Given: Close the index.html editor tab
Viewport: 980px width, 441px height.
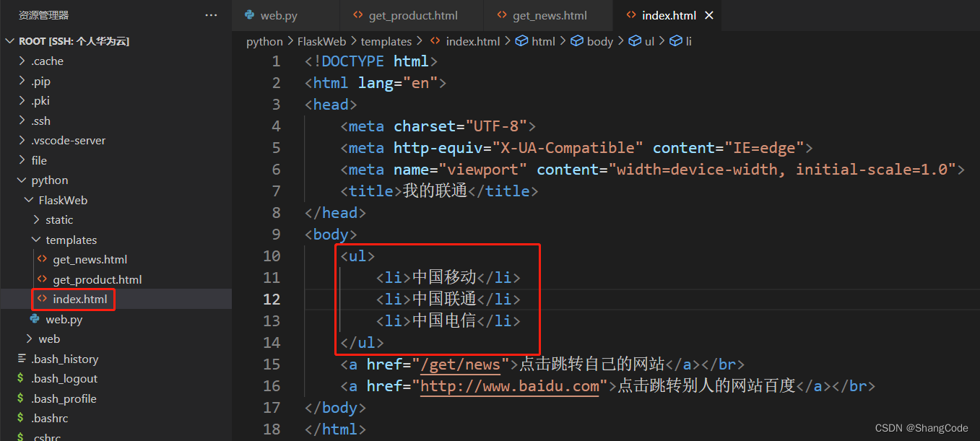Looking at the screenshot, I should tap(708, 15).
